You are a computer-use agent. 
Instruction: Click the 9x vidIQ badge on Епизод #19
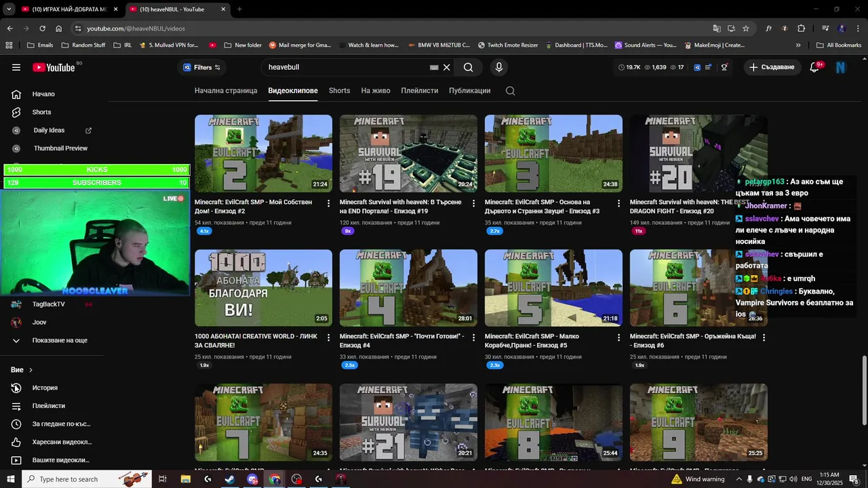click(x=348, y=231)
